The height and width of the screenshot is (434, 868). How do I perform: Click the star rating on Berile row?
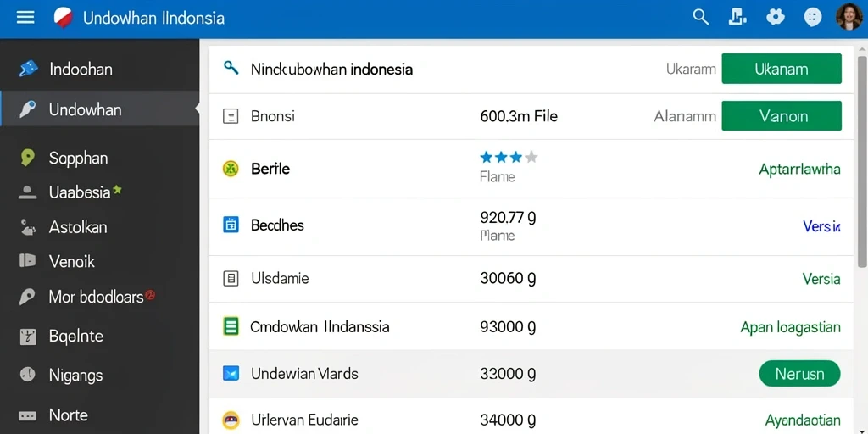[509, 157]
